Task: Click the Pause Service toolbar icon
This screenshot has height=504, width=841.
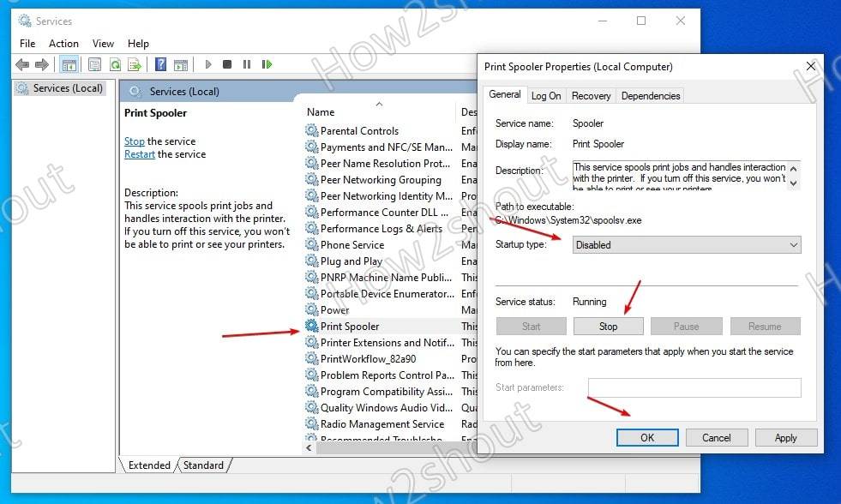Action: pos(247,64)
